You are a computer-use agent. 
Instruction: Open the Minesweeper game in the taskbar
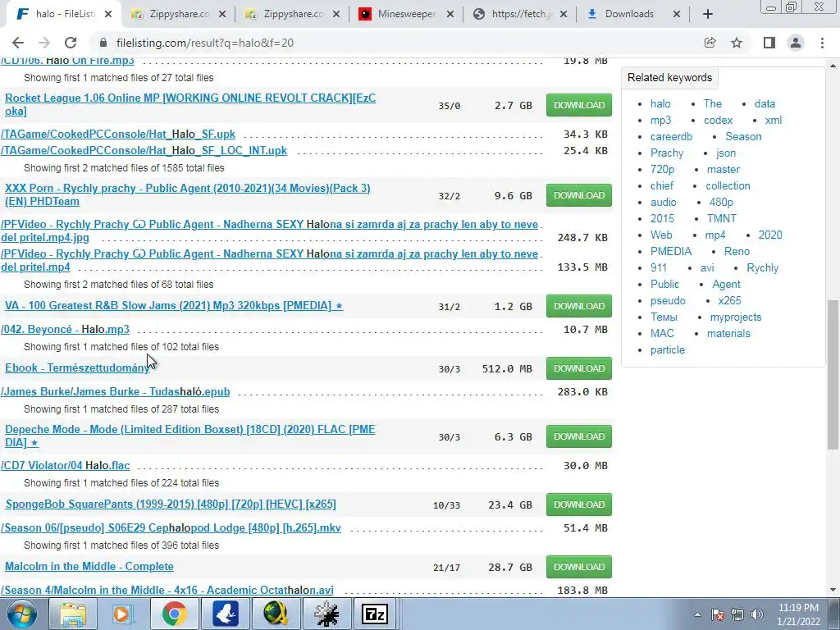pos(326,614)
